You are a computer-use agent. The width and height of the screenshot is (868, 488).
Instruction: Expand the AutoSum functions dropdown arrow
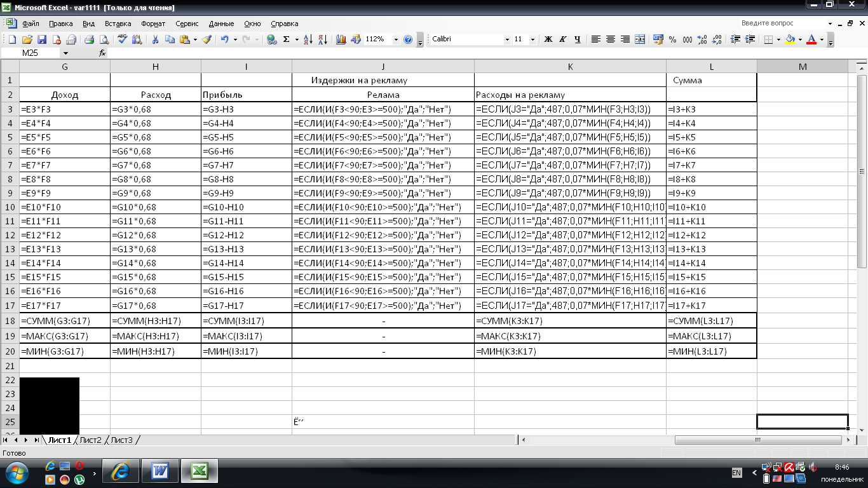[x=297, y=39]
